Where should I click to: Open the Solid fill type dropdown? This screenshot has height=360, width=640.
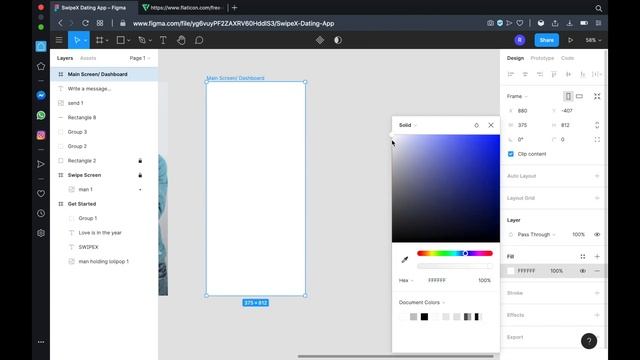[x=408, y=125]
